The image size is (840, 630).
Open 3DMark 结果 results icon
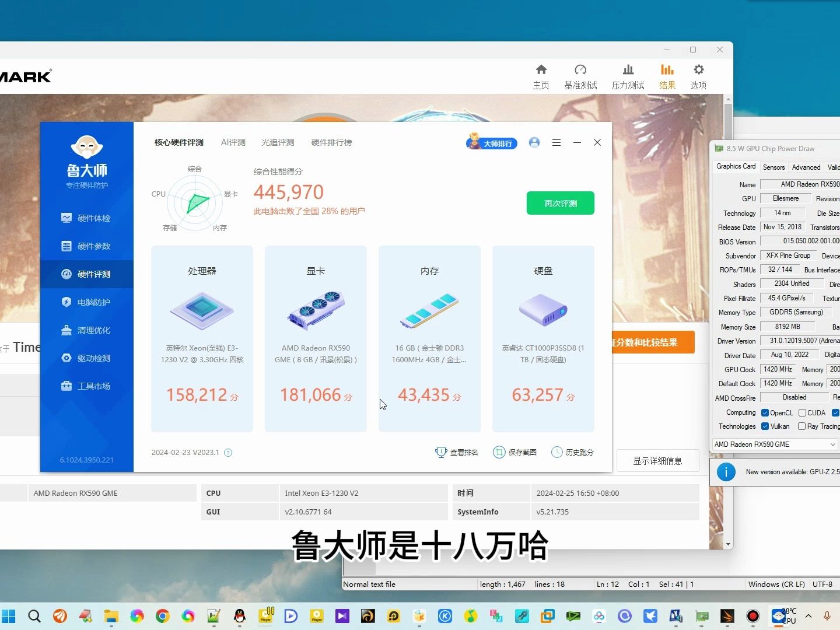[667, 70]
